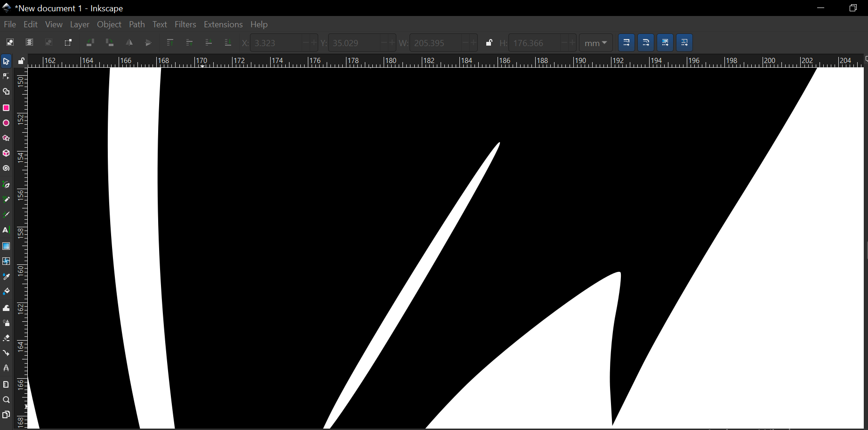Open the Extensions menu
This screenshot has width=868, height=430.
(223, 24)
